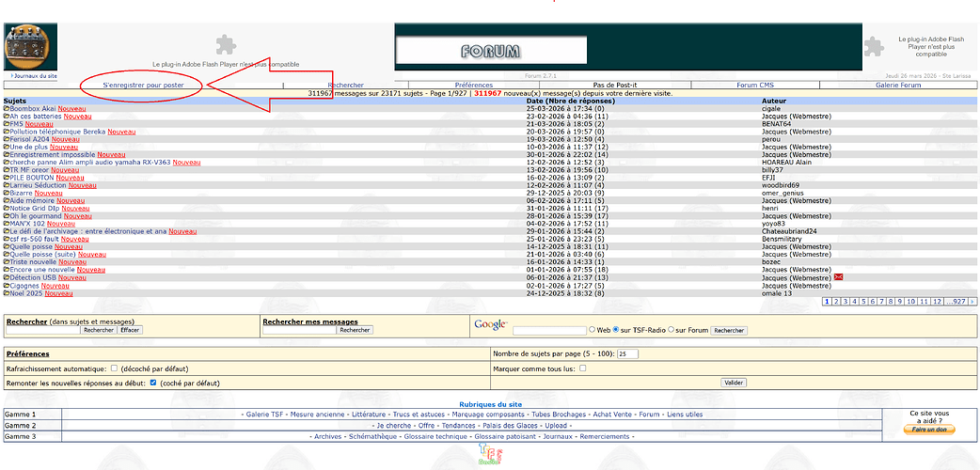Open folder icon next to Boombox Akai

tap(7, 109)
